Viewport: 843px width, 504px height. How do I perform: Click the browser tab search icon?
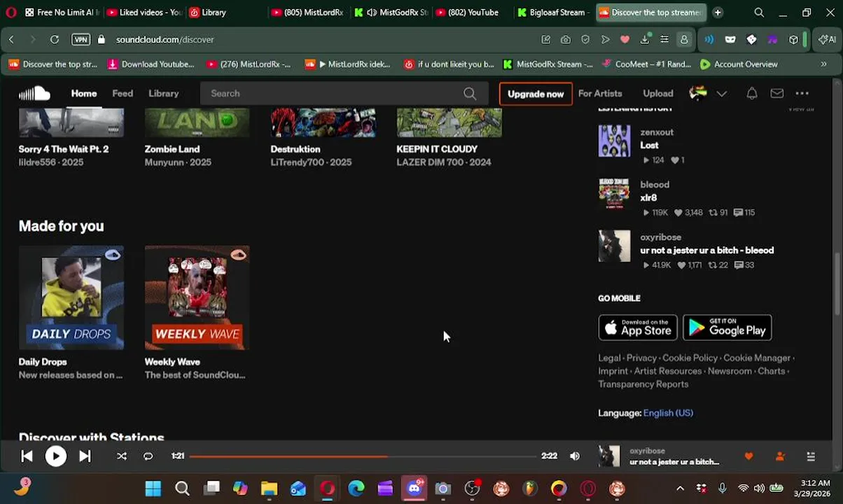pos(759,13)
